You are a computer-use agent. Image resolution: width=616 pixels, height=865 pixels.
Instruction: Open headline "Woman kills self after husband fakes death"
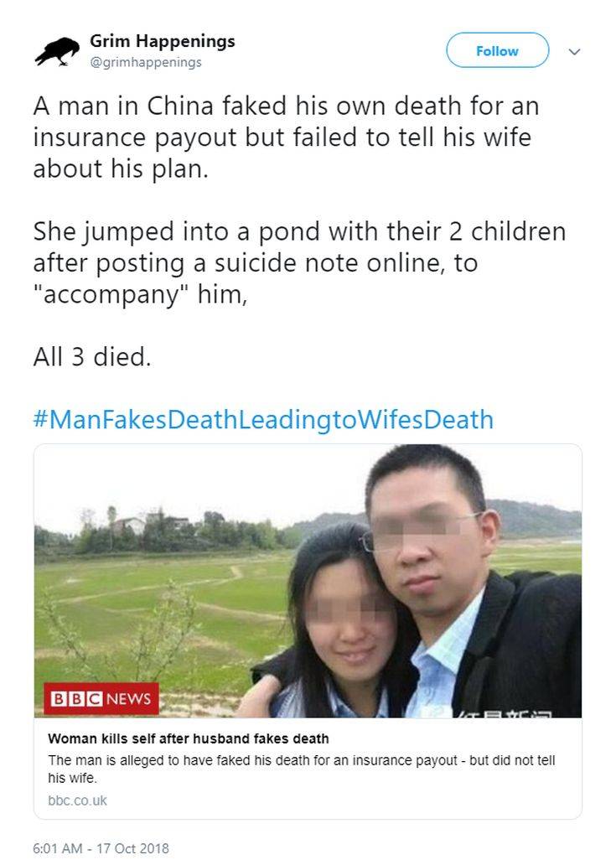pyautogui.click(x=188, y=738)
